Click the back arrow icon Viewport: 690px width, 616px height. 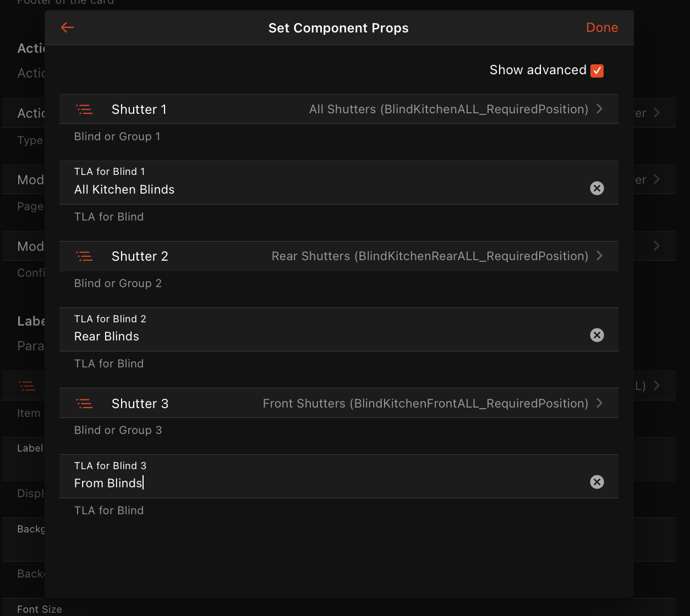pos(67,28)
